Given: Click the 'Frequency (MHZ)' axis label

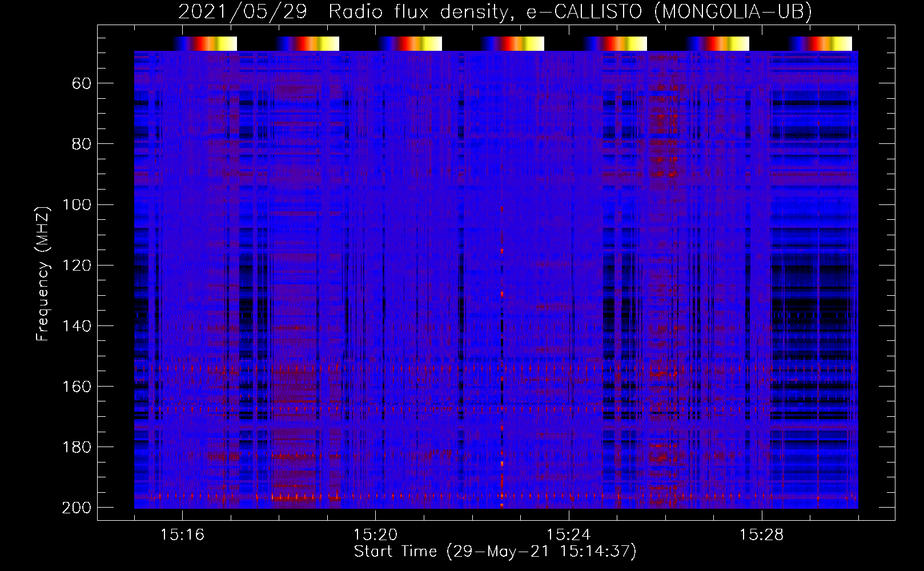Looking at the screenshot, I should click(43, 274).
